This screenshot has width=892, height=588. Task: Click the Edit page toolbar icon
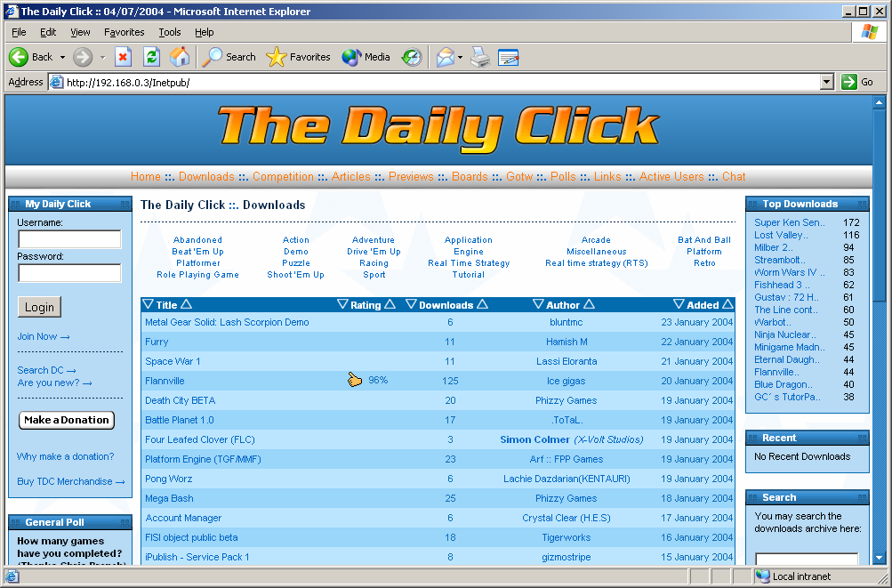tap(508, 57)
